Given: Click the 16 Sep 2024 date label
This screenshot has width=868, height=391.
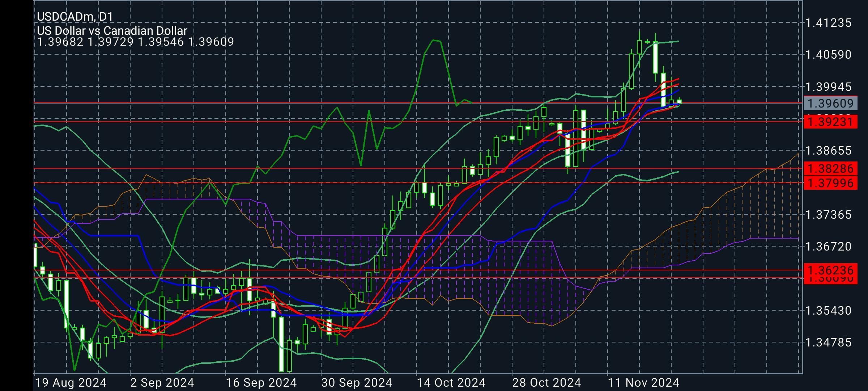Looking at the screenshot, I should tap(261, 383).
